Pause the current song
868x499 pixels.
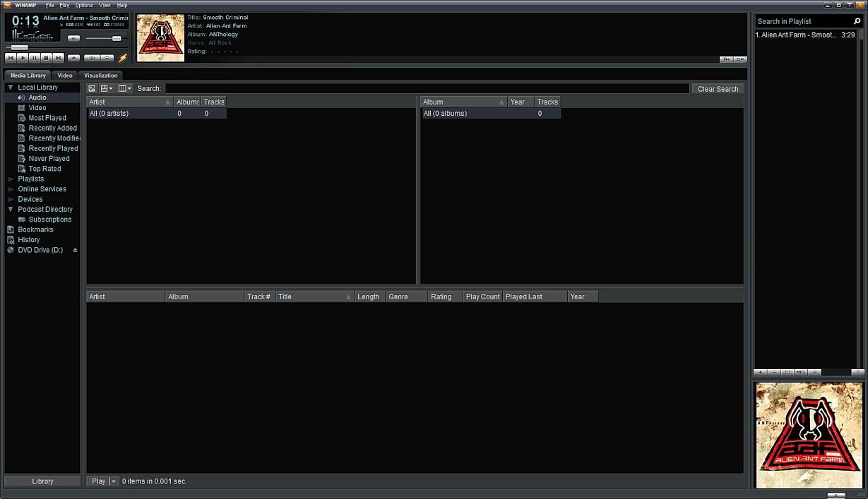coord(34,58)
